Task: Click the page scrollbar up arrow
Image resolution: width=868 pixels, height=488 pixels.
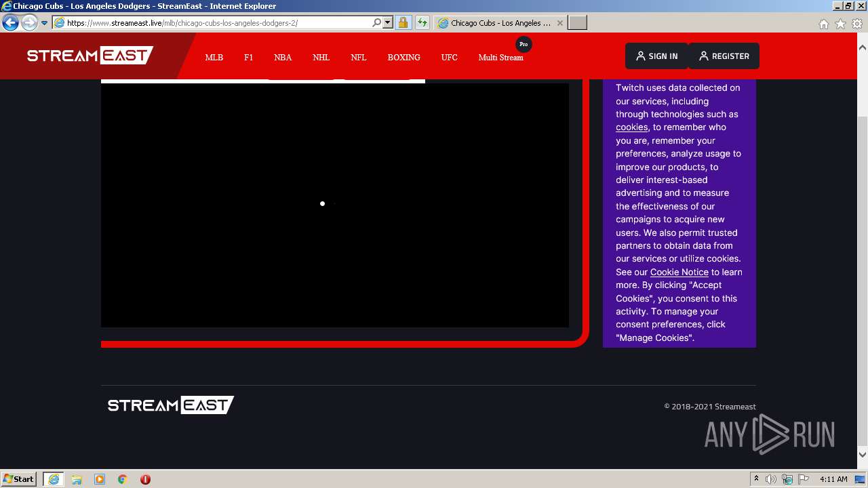Action: [863, 48]
